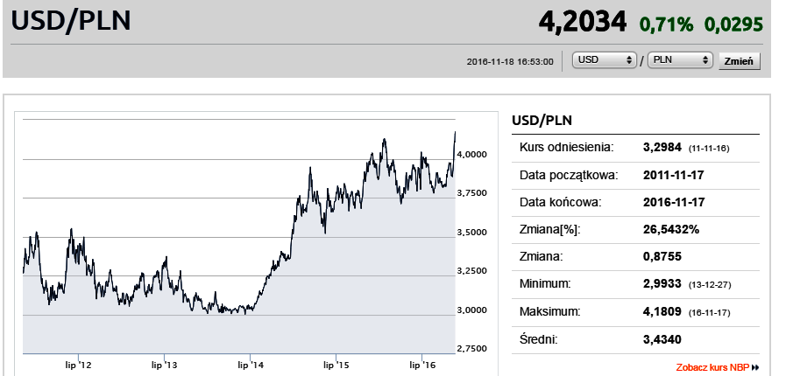Click the lip '13 marker on chart axis
The height and width of the screenshot is (376, 786).
pos(164,365)
